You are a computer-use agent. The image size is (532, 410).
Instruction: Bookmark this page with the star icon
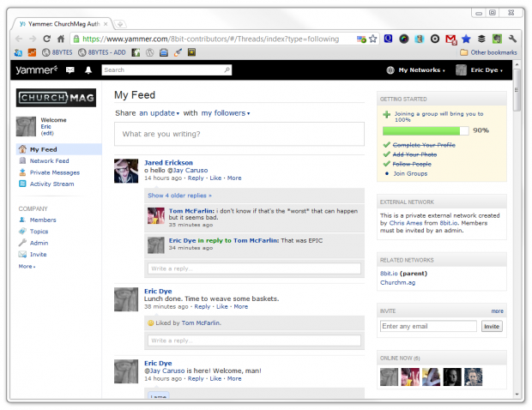click(x=373, y=39)
